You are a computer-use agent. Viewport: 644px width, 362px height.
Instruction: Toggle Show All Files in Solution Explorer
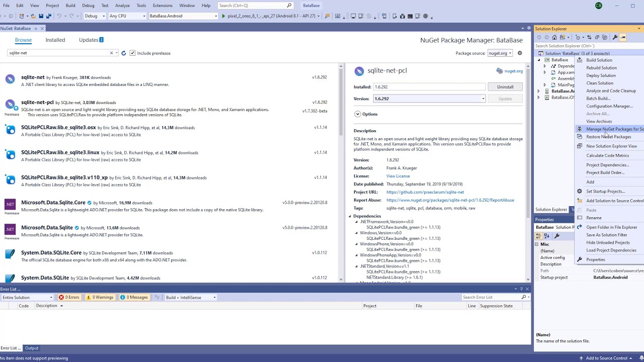(605, 37)
